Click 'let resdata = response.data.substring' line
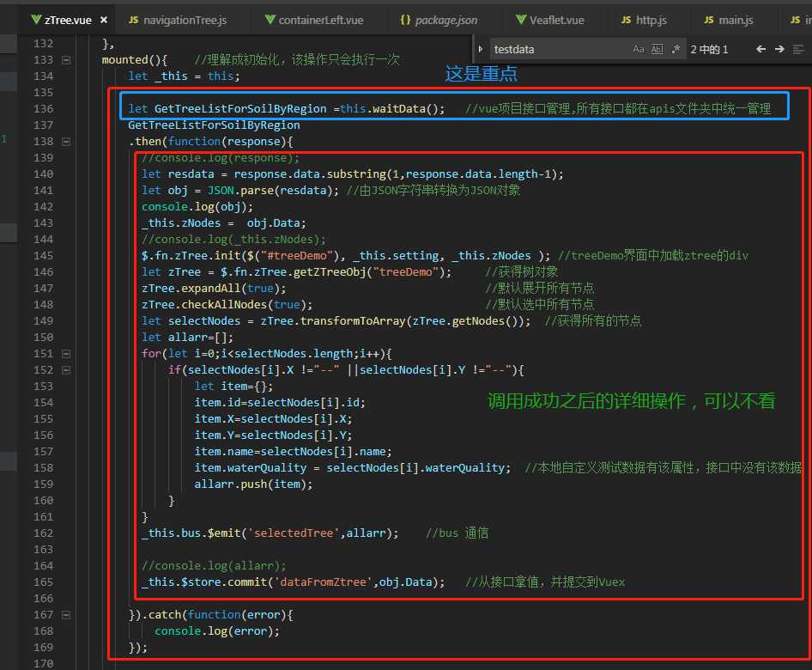The height and width of the screenshot is (670, 812). pos(353,174)
